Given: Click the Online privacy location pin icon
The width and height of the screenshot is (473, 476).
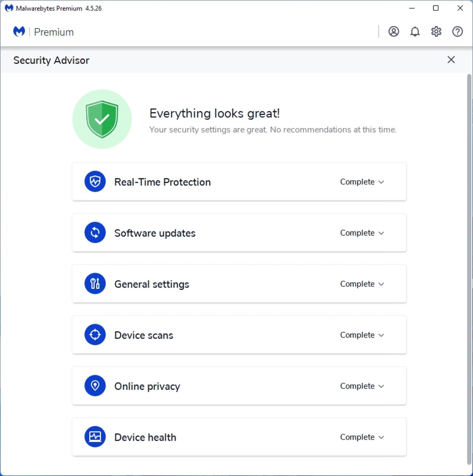Looking at the screenshot, I should [x=95, y=386].
